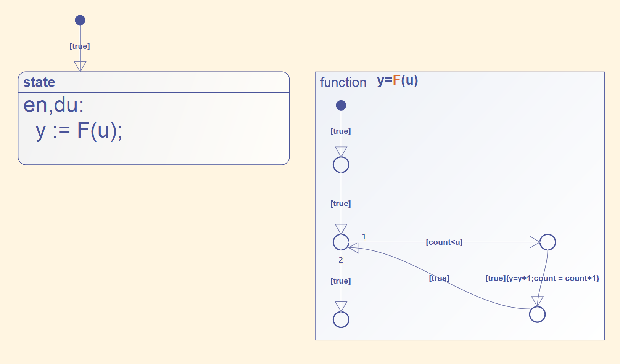Viewport: 620px width, 364px height.
Task: Select the bottom-right junction in function F
Action: tap(537, 314)
